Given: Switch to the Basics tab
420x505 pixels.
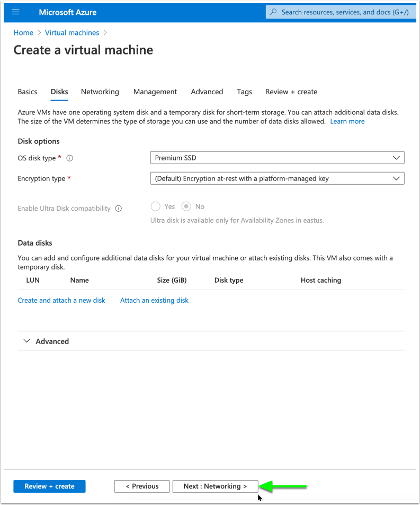Looking at the screenshot, I should pos(28,92).
